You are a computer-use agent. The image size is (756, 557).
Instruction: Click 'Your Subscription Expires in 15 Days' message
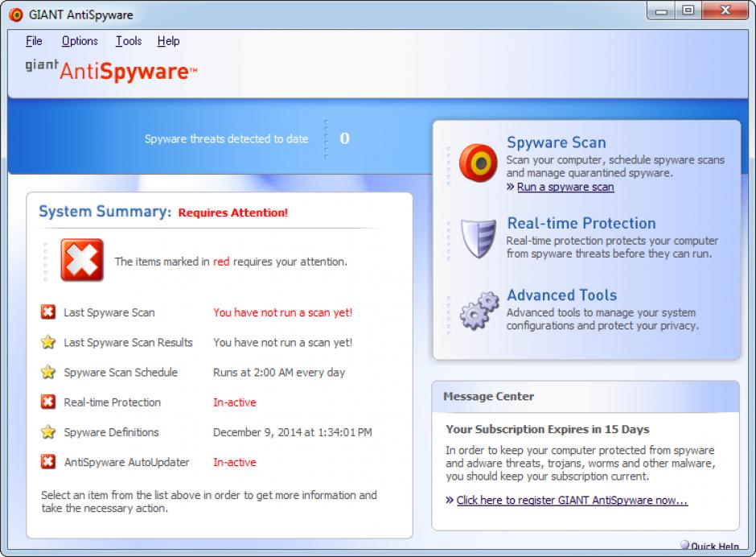[x=547, y=429]
